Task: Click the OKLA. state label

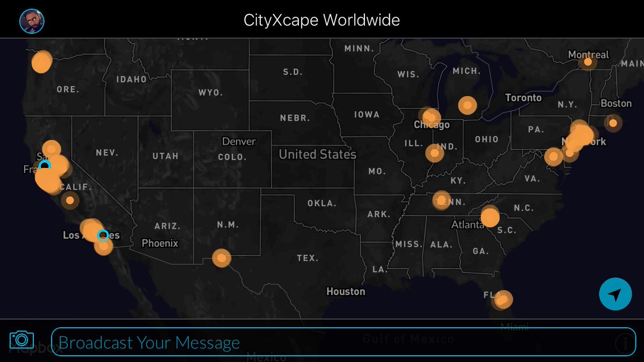Action: pyautogui.click(x=322, y=203)
